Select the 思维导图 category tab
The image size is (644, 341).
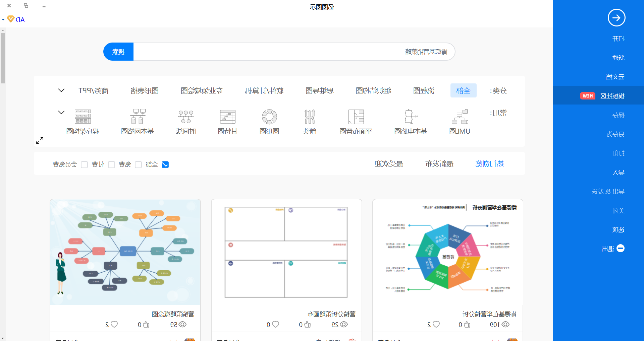pos(320,90)
